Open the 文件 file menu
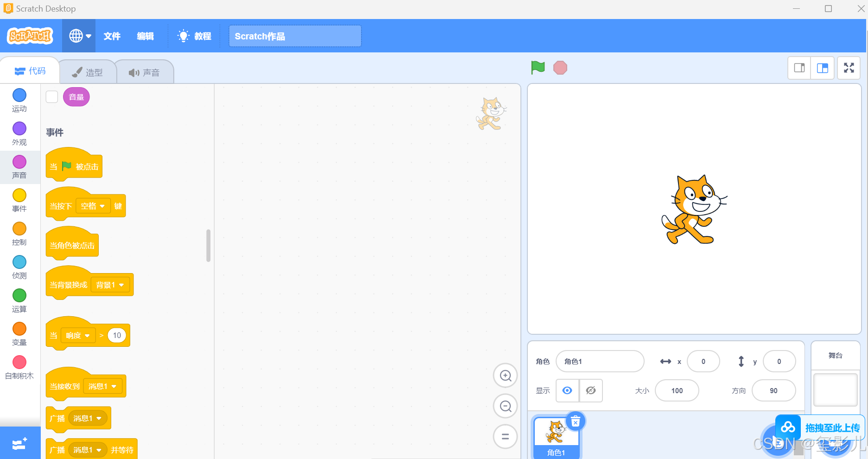The image size is (868, 459). (x=112, y=36)
